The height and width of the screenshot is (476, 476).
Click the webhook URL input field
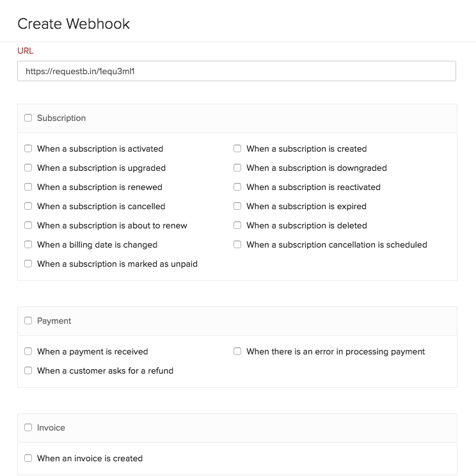236,71
